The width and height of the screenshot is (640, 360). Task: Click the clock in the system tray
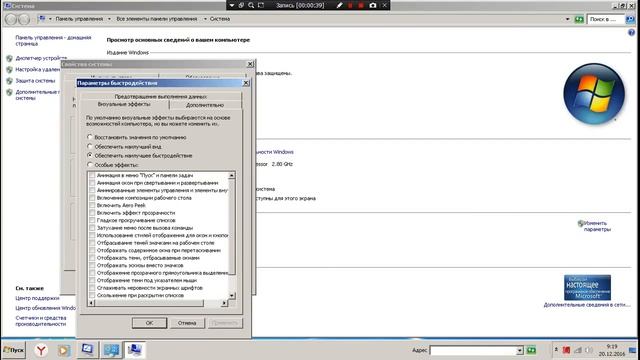612,350
